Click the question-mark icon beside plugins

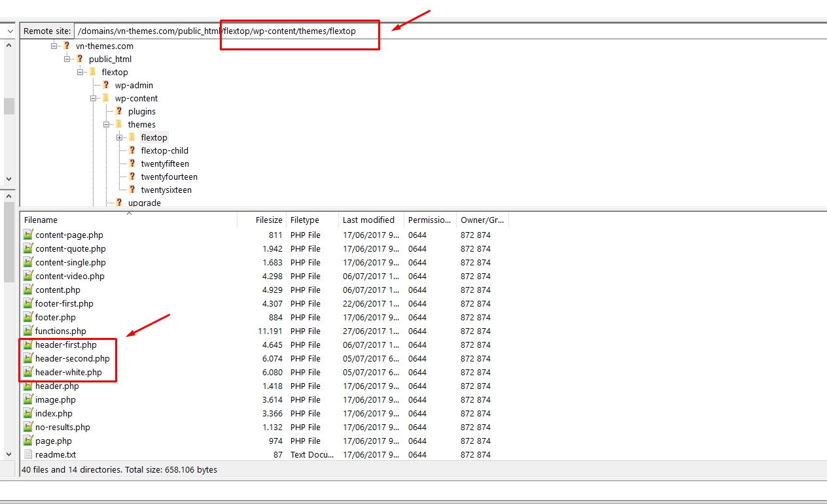[119, 111]
